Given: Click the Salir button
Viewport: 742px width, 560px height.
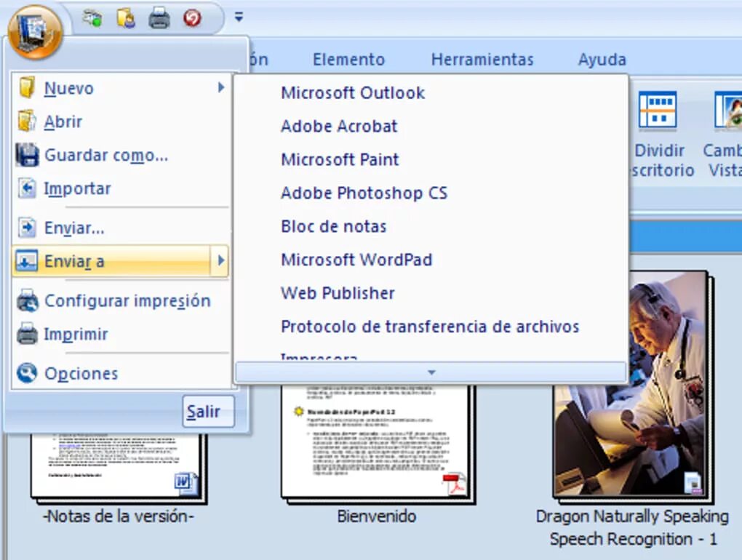Looking at the screenshot, I should click(208, 412).
